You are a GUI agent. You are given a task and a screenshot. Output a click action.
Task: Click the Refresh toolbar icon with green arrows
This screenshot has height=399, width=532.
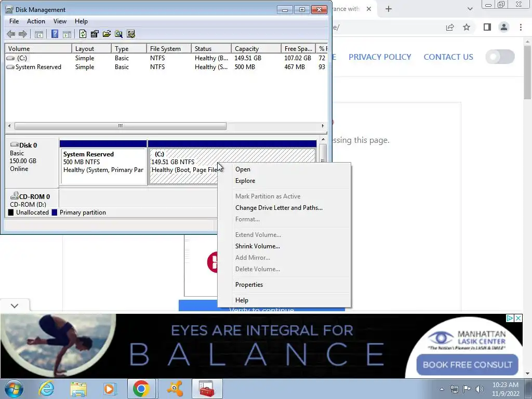[83, 34]
